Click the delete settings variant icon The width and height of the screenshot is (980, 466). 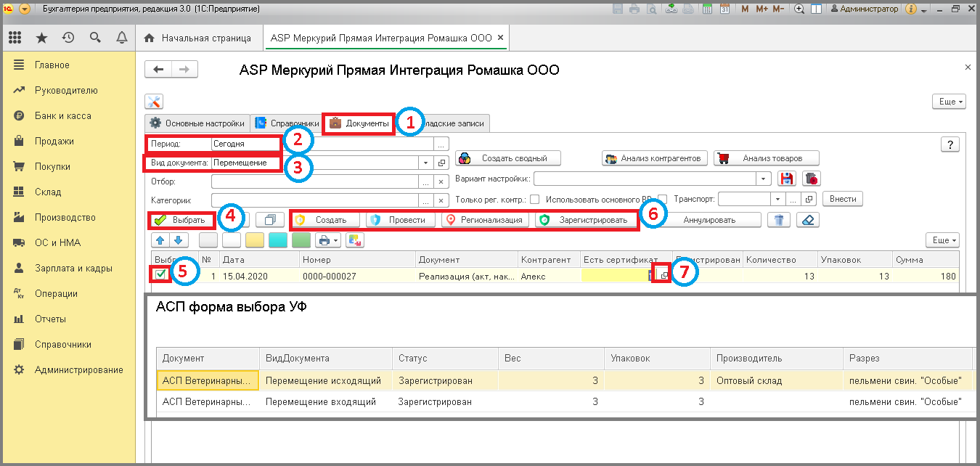(810, 179)
